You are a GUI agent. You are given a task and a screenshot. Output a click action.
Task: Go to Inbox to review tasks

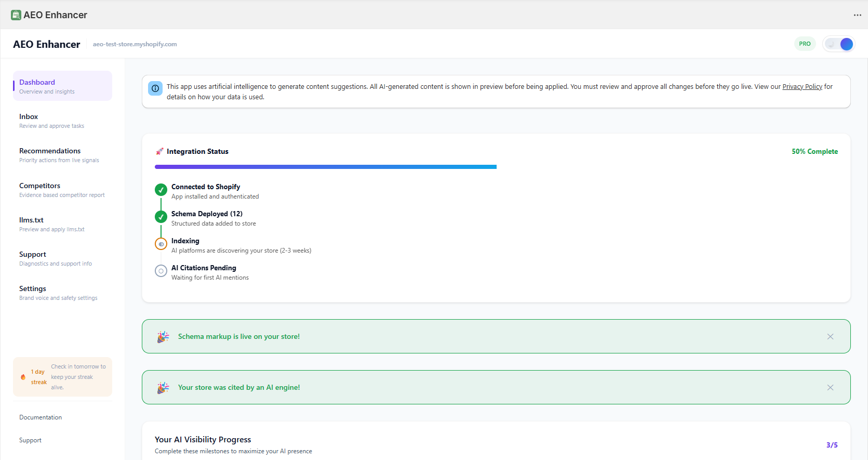[x=62, y=121]
